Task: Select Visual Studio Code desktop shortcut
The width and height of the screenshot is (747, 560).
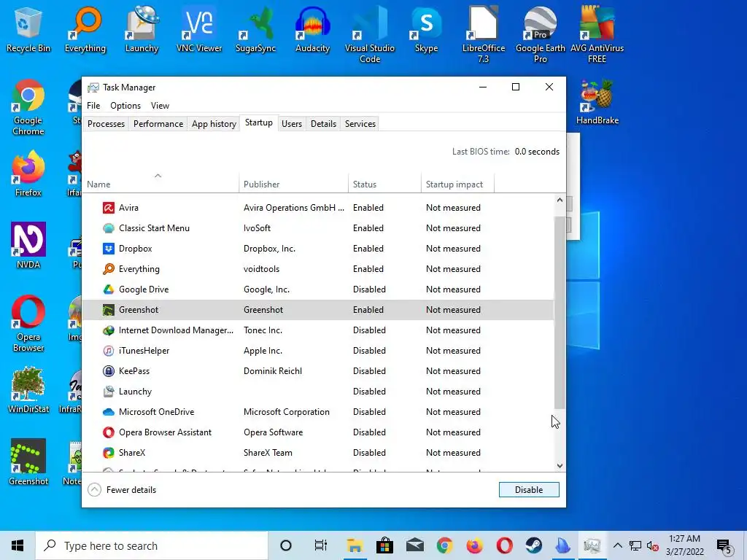Action: [370, 34]
